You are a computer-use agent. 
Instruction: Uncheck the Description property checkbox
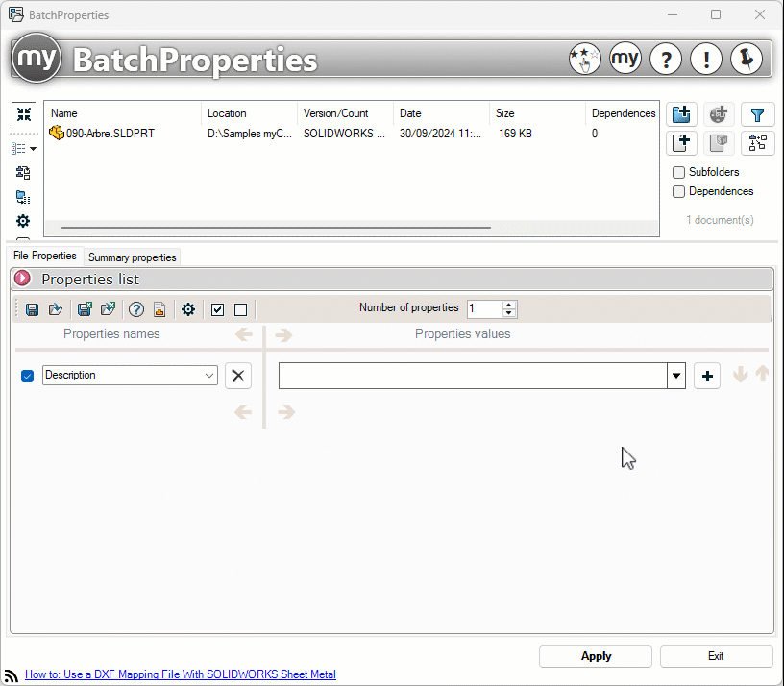[x=27, y=376]
